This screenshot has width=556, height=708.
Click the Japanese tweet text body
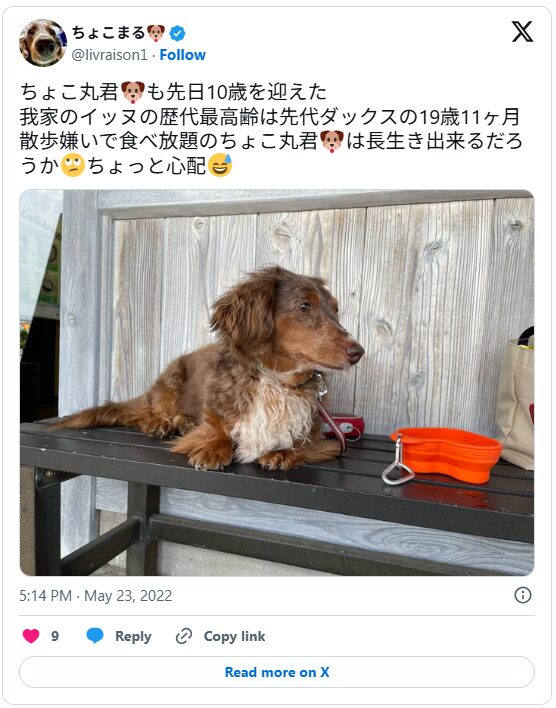click(x=271, y=129)
